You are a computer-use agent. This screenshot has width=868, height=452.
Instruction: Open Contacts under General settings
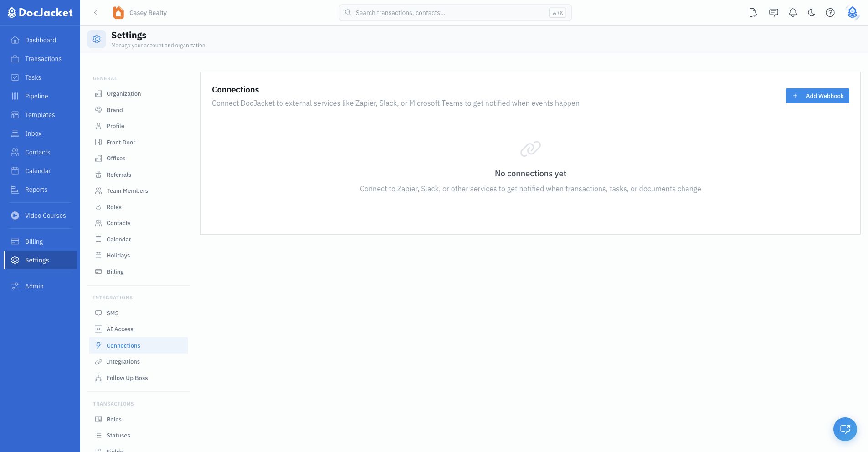[x=139, y=223]
